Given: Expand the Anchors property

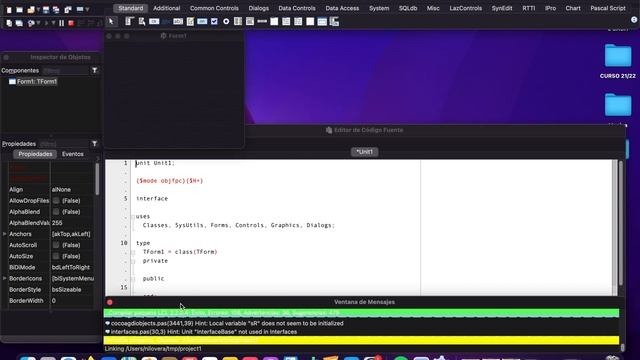Looking at the screenshot, I should tap(4, 234).
